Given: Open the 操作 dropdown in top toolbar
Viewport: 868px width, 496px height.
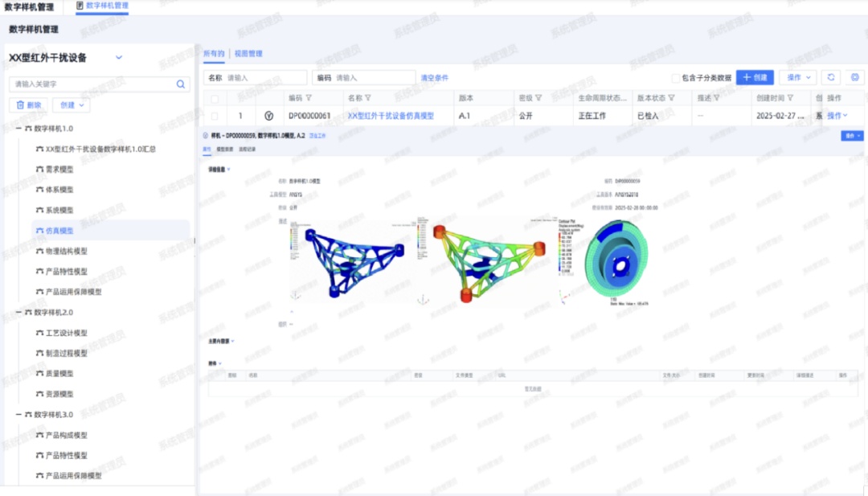Looking at the screenshot, I should pos(798,77).
